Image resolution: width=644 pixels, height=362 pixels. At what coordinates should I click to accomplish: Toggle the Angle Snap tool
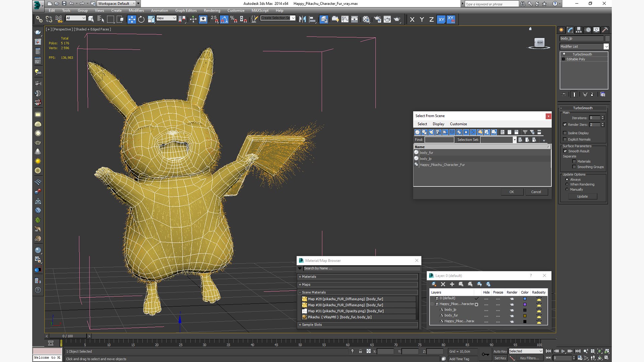[224, 19]
